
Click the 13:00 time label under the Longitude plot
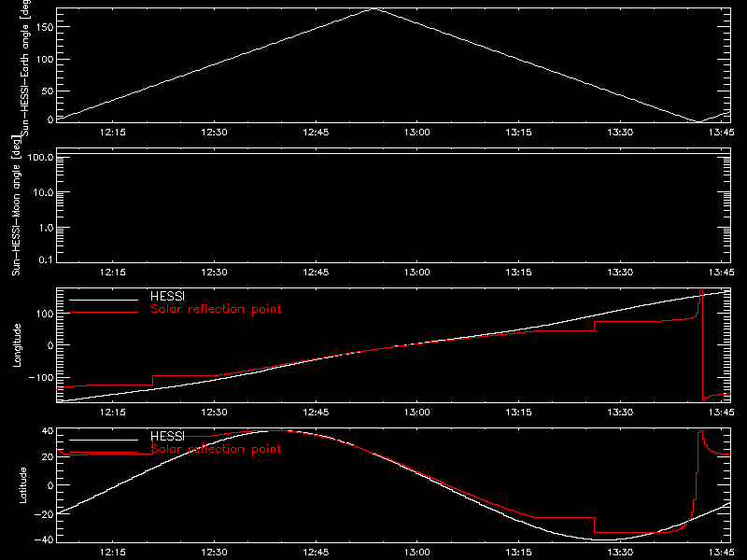(x=416, y=413)
